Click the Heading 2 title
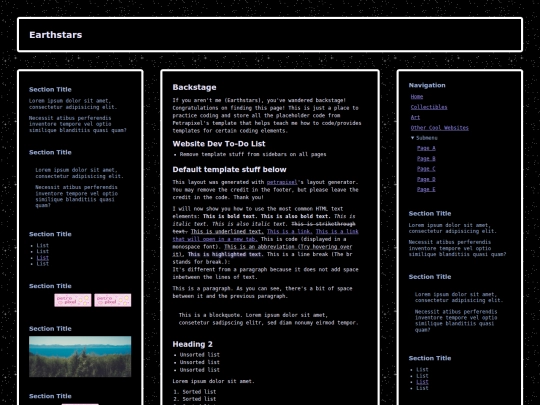540x405 pixels. 192,344
